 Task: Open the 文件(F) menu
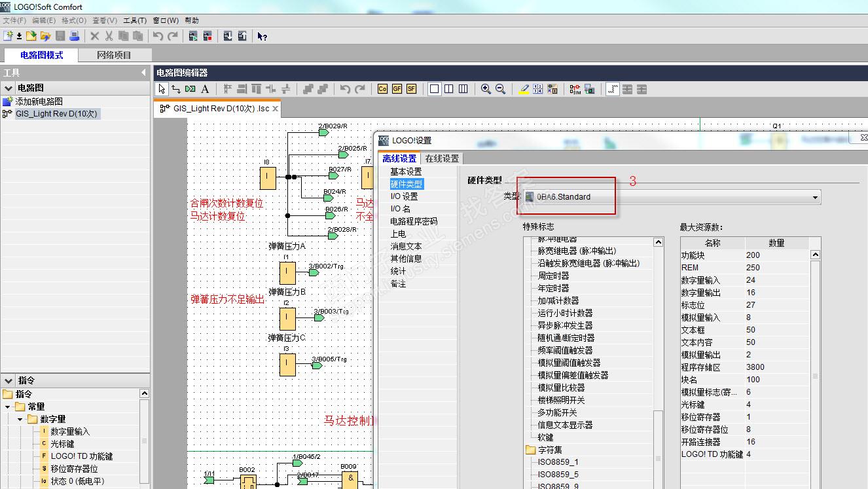point(14,20)
